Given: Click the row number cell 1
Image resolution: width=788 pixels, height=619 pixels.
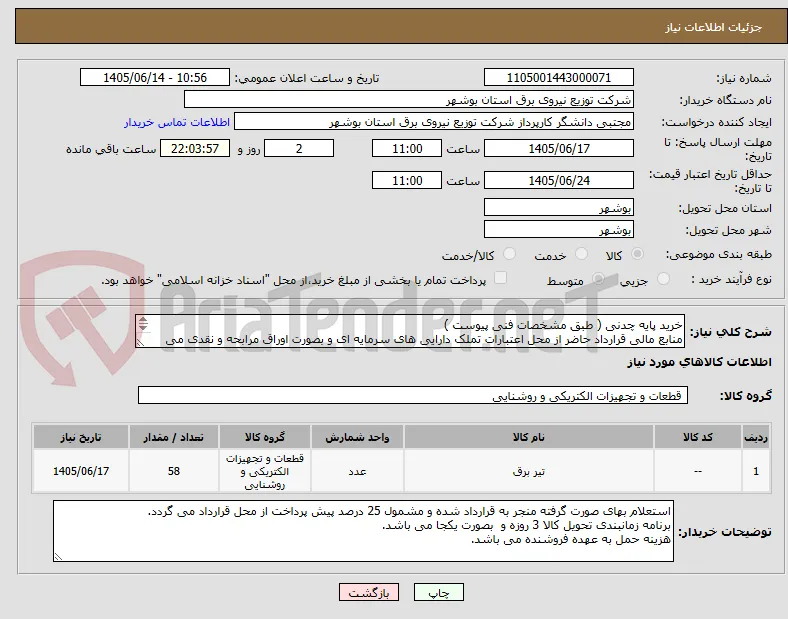Looking at the screenshot, I should tap(756, 471).
